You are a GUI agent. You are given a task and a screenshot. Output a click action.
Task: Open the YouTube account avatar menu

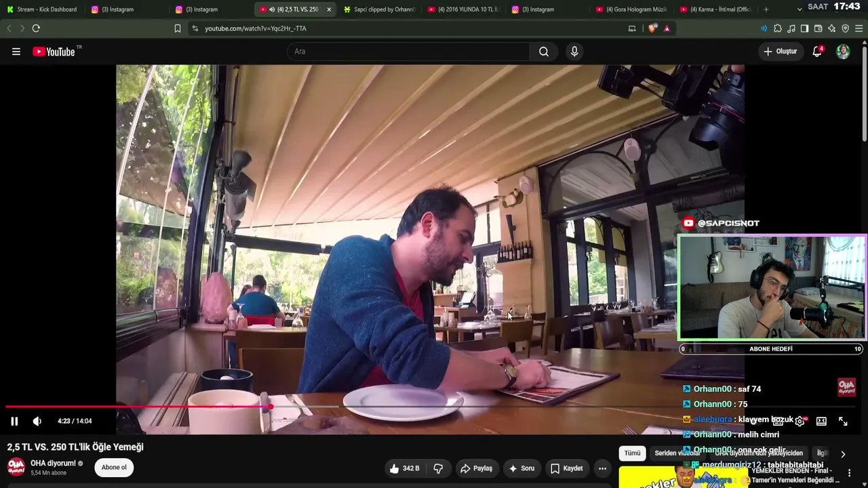(x=843, y=52)
